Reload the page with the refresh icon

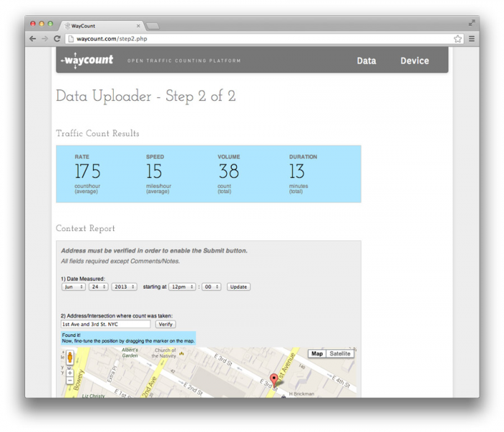tap(57, 38)
